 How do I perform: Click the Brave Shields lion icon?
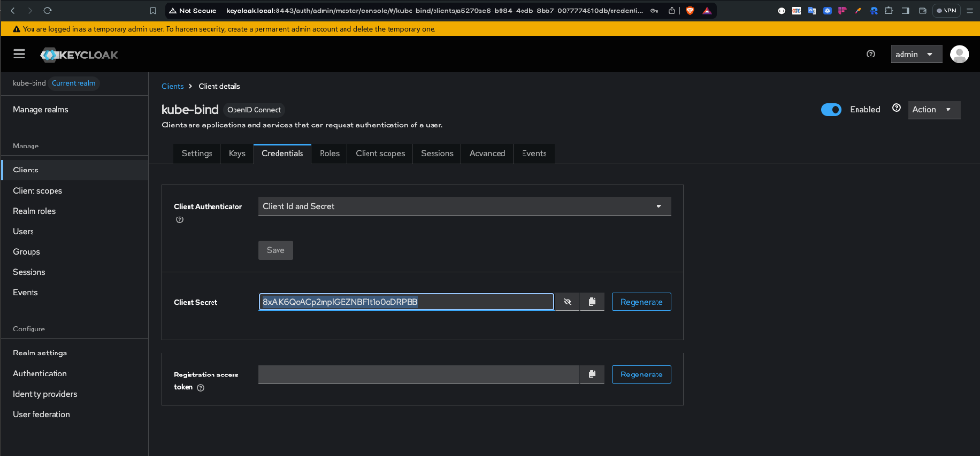691,11
